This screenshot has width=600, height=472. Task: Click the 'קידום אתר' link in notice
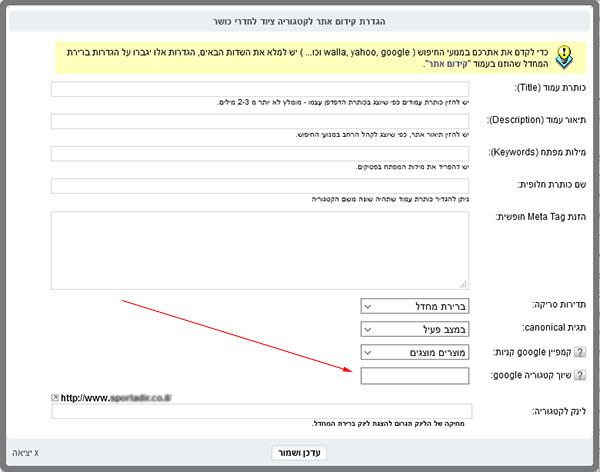(x=448, y=64)
